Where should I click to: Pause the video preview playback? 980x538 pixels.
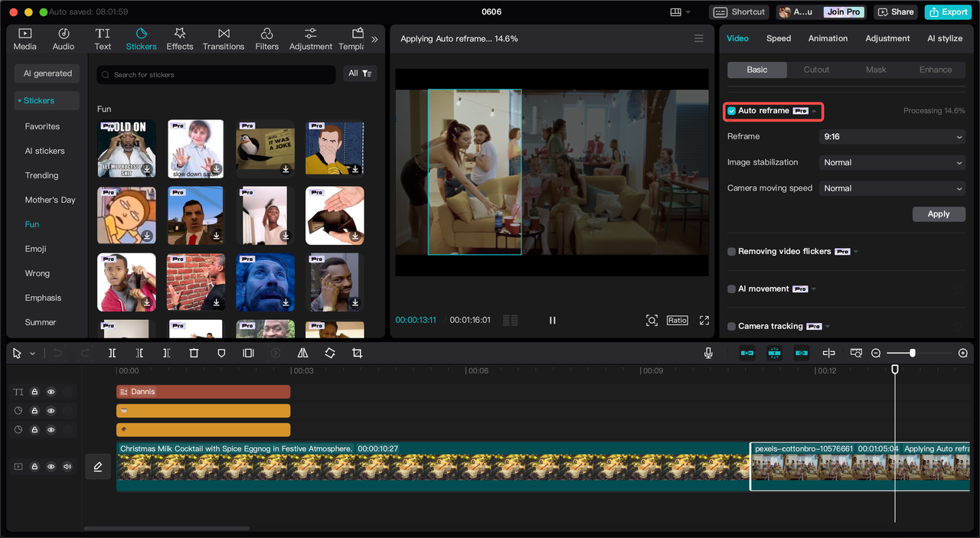click(552, 320)
